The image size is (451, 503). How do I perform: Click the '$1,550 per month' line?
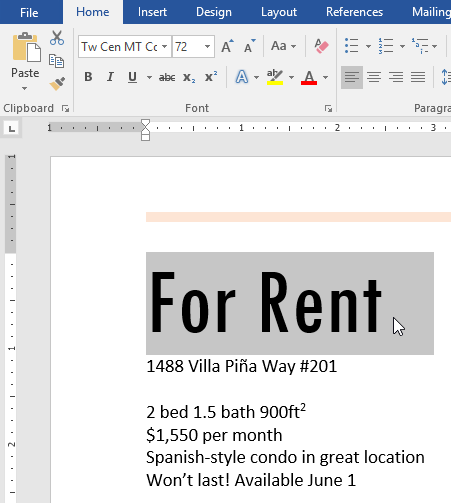point(214,435)
